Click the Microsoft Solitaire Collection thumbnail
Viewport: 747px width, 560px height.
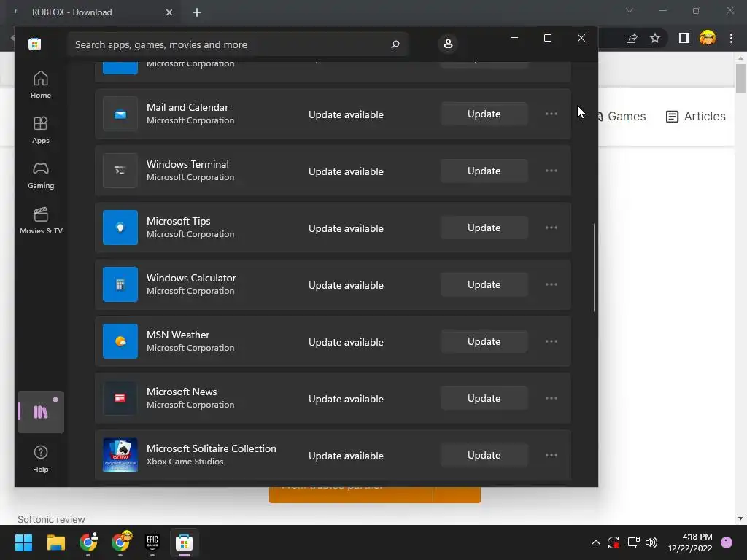coord(120,455)
